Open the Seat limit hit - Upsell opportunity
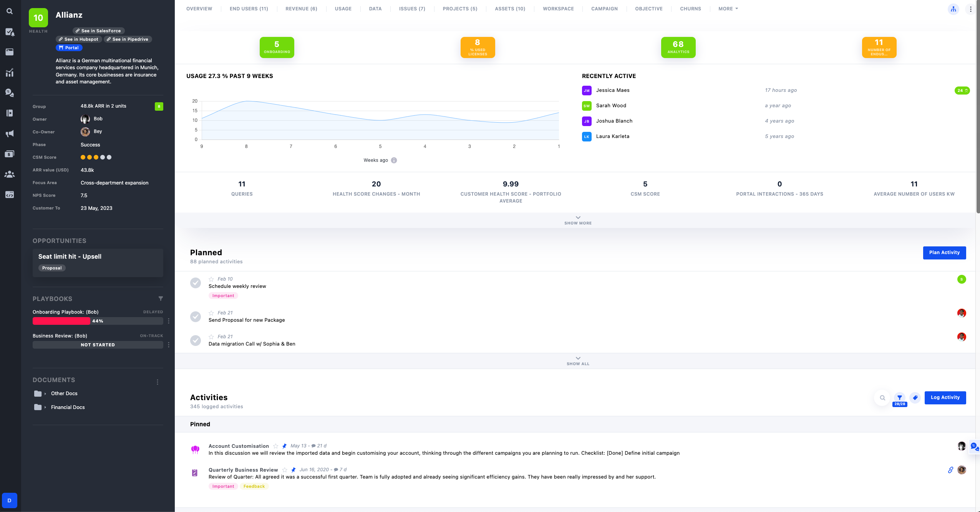This screenshot has height=512, width=980. tap(70, 257)
